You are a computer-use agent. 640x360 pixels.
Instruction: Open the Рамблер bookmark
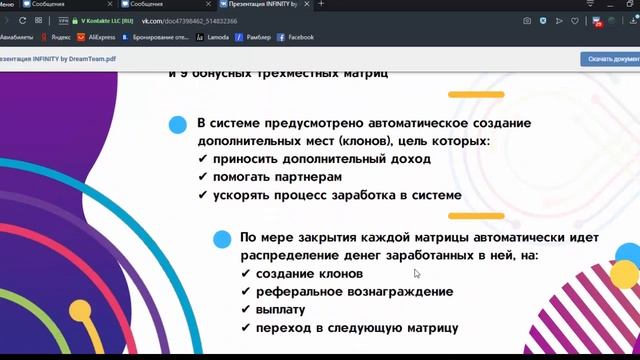pos(253,37)
